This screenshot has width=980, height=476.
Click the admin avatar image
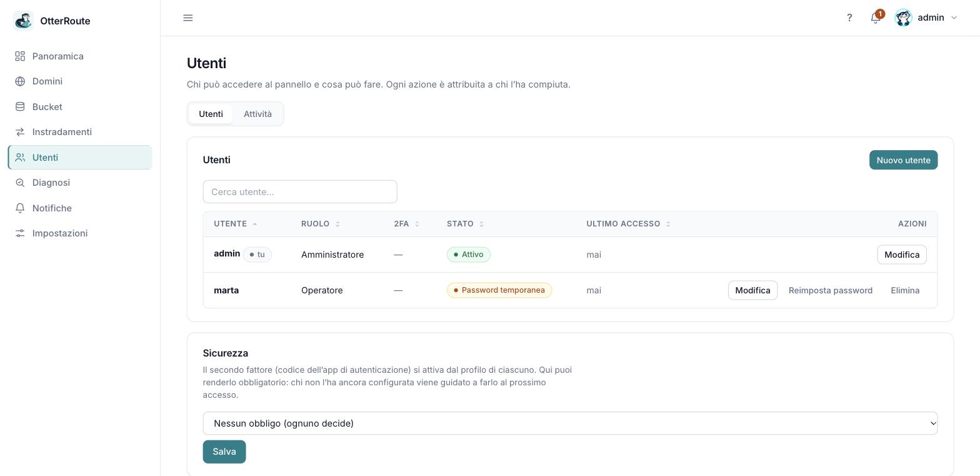[903, 18]
